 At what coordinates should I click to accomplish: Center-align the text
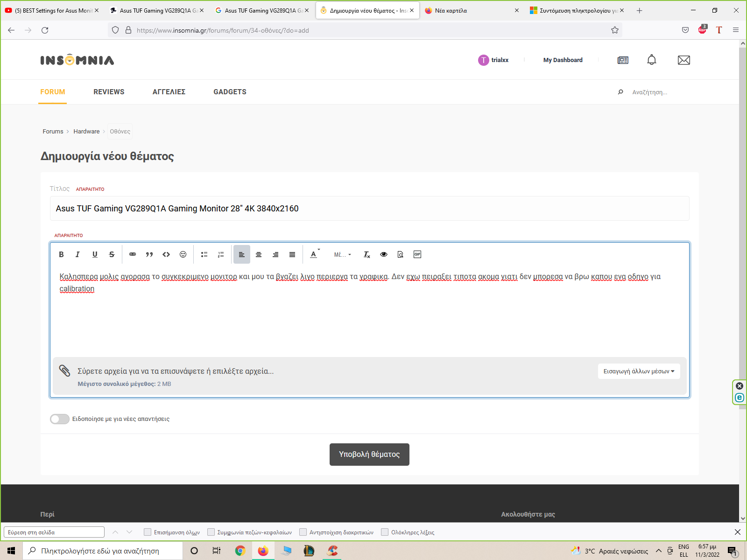[x=259, y=254]
